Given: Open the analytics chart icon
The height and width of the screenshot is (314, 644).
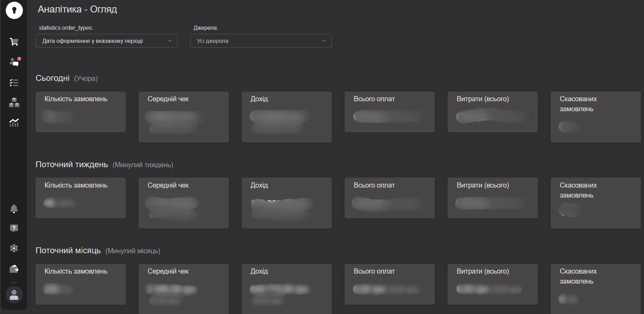Looking at the screenshot, I should tap(14, 123).
